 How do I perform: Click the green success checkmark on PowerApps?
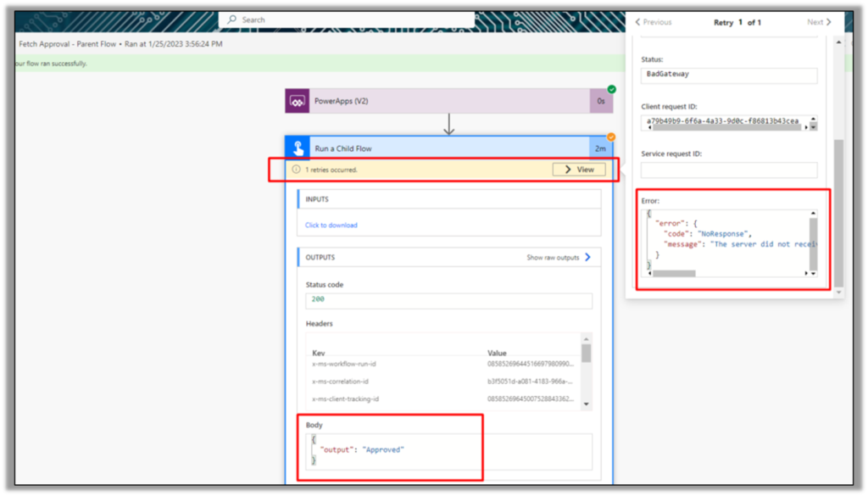point(612,89)
